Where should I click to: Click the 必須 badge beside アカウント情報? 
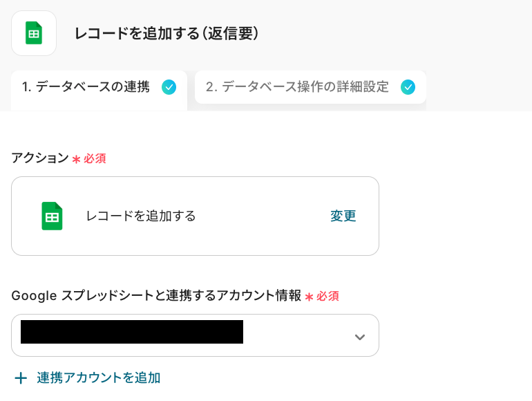coord(328,297)
